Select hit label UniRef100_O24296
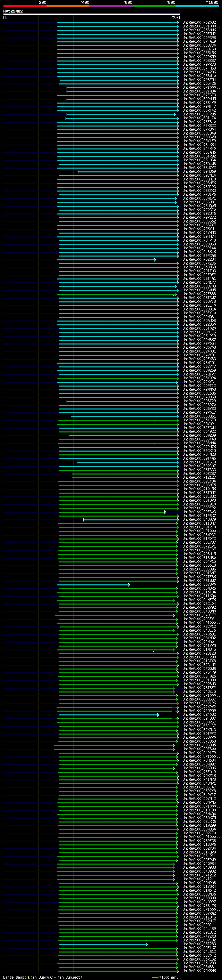This screenshot has height=980, width=222. click(199, 72)
